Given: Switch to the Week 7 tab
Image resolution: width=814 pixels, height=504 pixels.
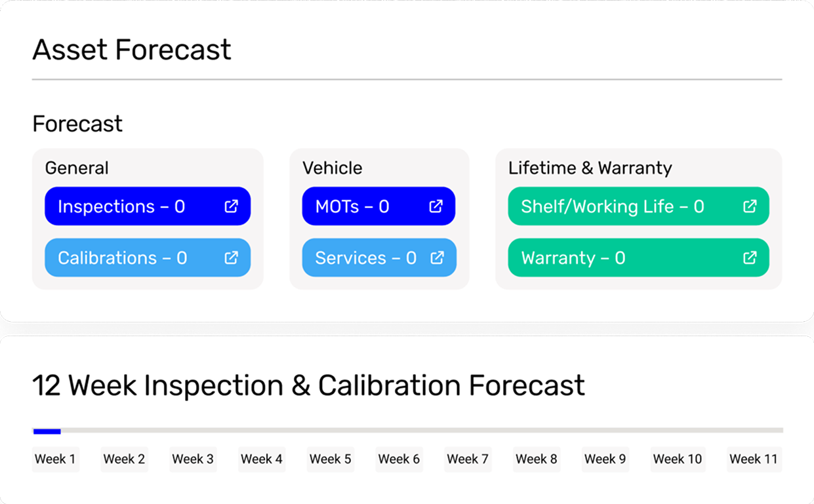Looking at the screenshot, I should [468, 459].
